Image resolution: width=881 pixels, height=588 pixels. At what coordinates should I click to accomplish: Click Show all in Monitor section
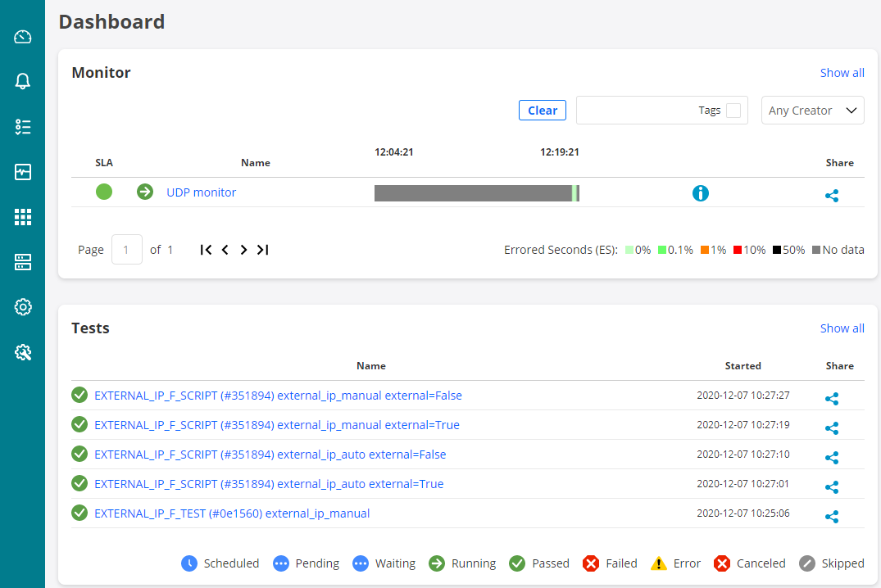pos(842,73)
